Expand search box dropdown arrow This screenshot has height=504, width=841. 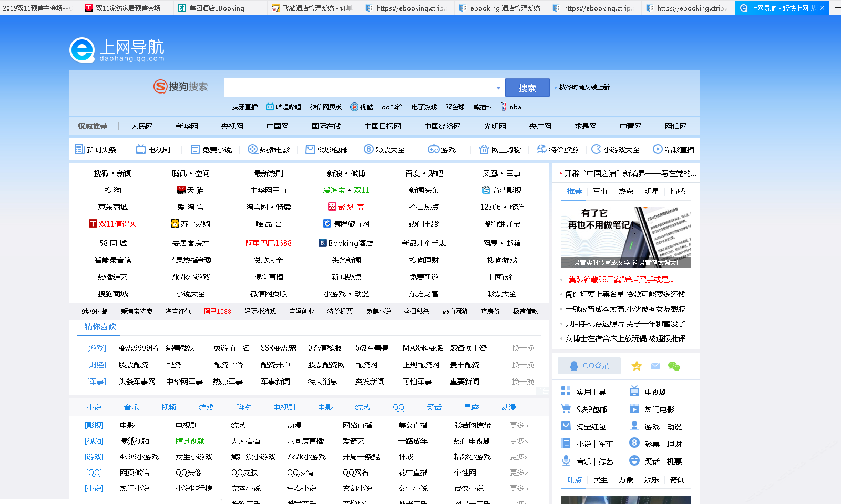(x=498, y=88)
